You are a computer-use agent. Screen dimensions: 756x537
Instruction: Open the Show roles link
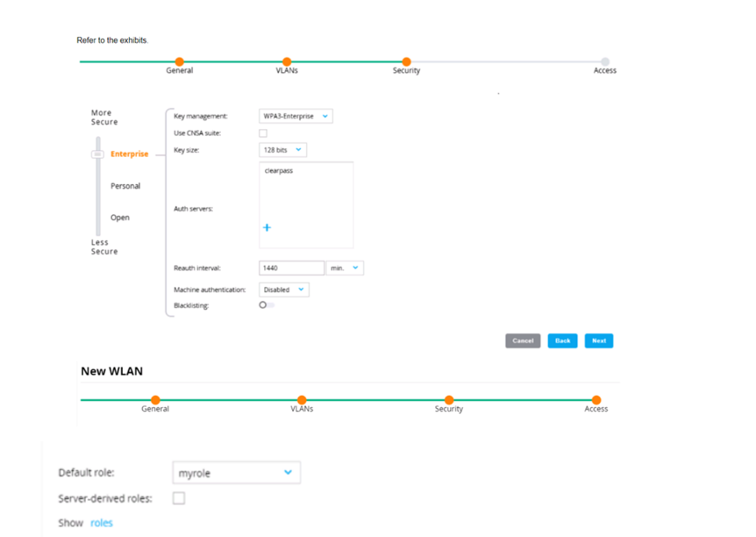click(101, 523)
